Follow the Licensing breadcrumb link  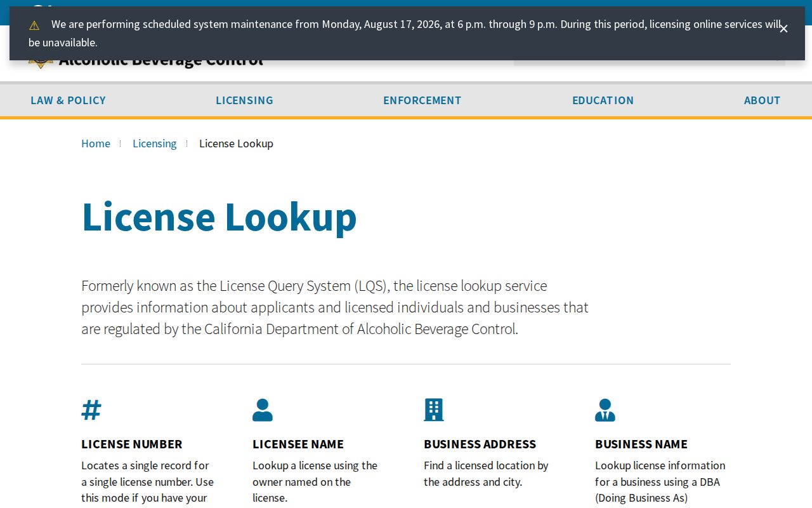coord(155,144)
